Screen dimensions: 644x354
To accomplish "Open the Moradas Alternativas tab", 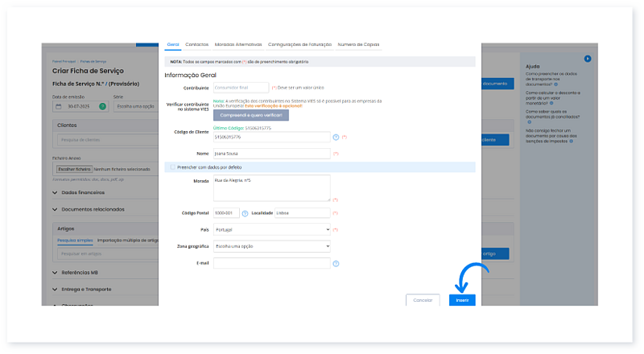I will click(238, 44).
